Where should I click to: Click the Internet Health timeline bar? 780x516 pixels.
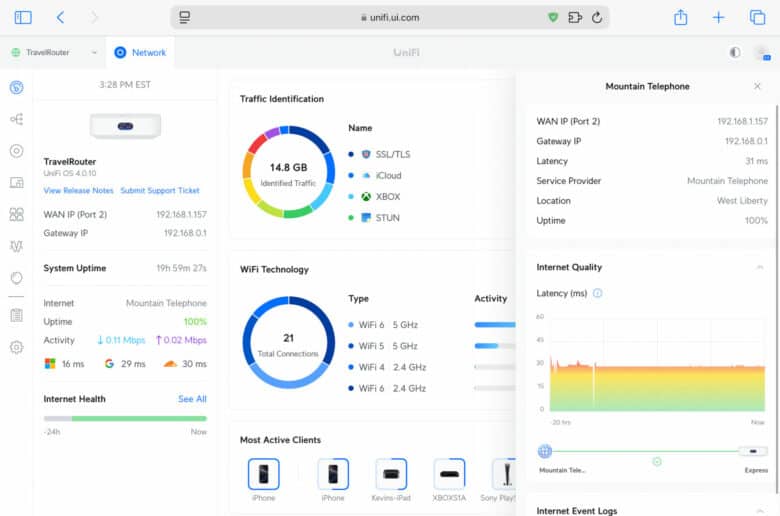point(125,418)
